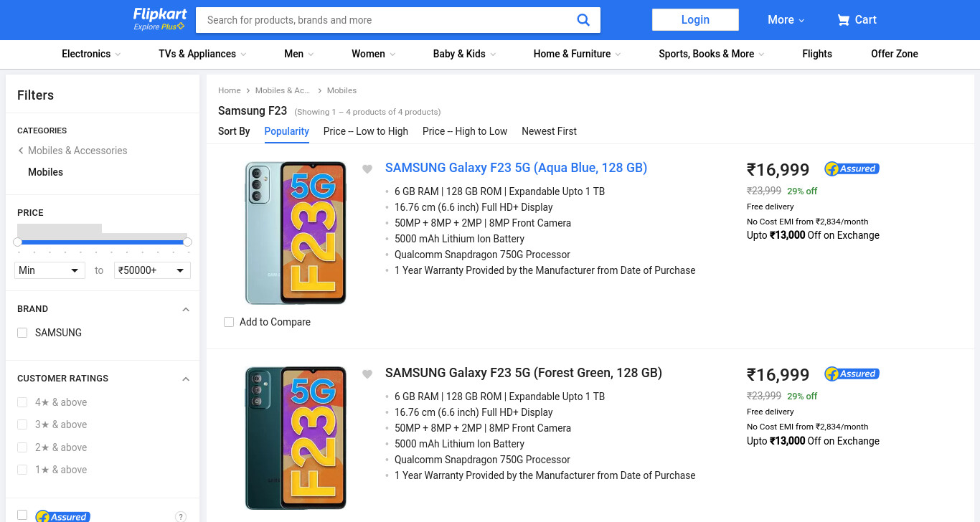Expand the Men category menu
Screen dimensions: 980x522
point(298,54)
